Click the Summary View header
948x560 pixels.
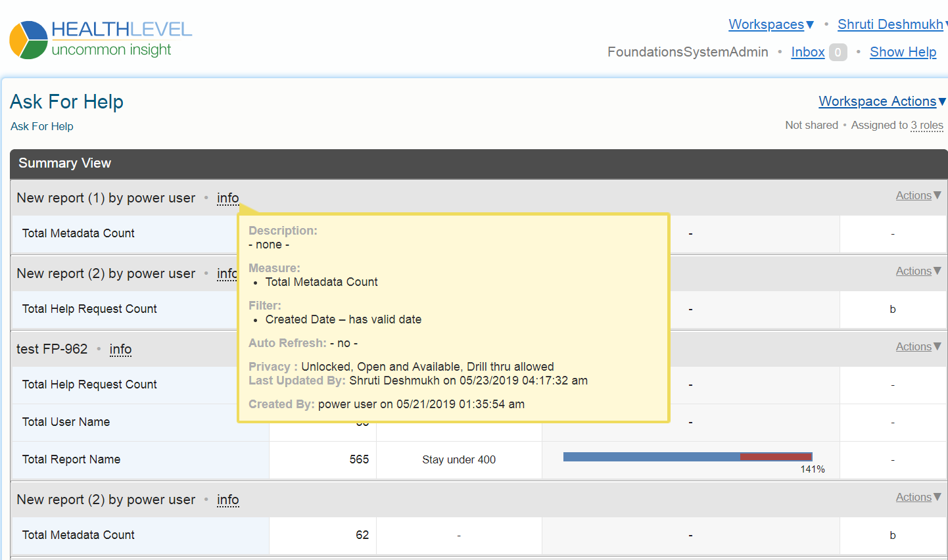click(64, 163)
